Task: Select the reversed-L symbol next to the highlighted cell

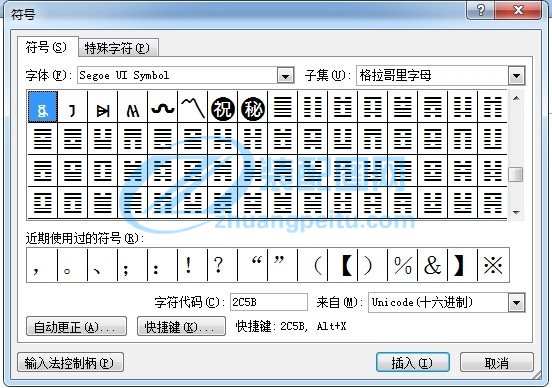Action: pyautogui.click(x=73, y=108)
